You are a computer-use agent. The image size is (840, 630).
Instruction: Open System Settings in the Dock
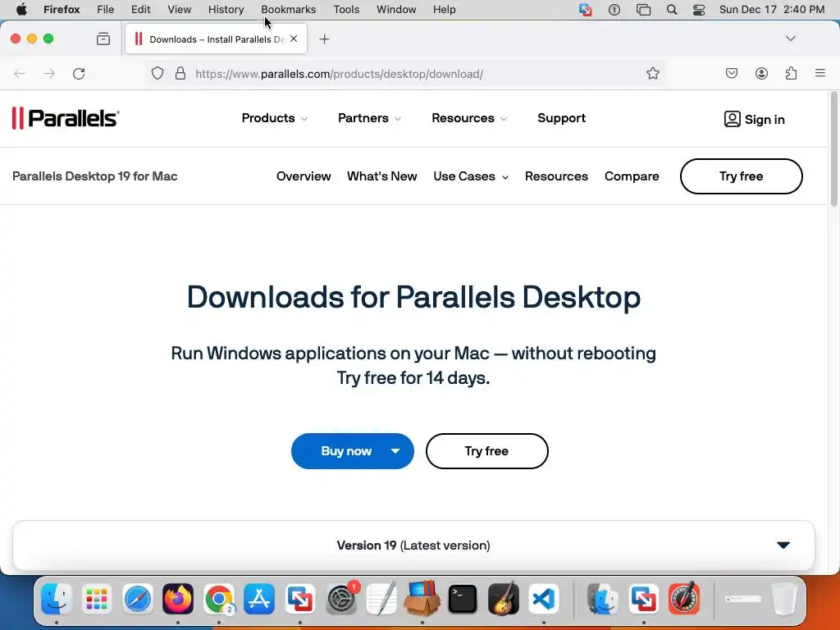[x=341, y=598]
